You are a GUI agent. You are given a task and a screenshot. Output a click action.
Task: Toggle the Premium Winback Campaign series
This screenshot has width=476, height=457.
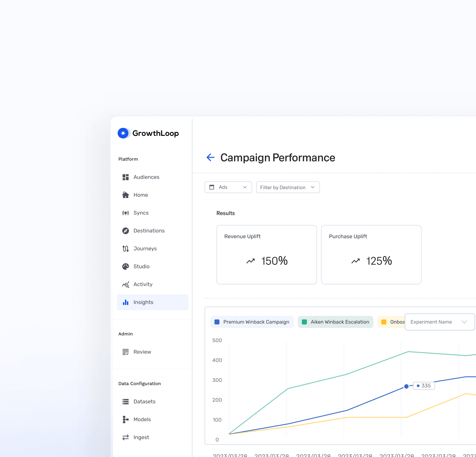(x=252, y=322)
